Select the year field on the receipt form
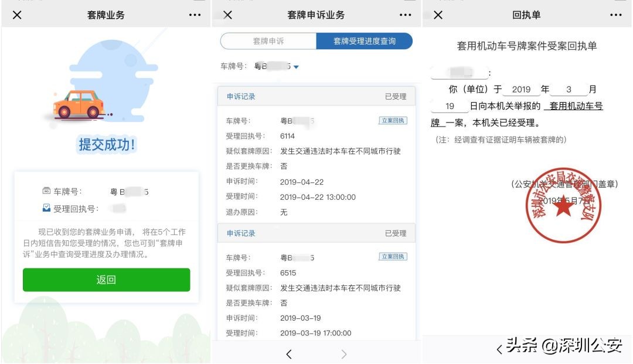This screenshot has height=364, width=633. click(521, 90)
